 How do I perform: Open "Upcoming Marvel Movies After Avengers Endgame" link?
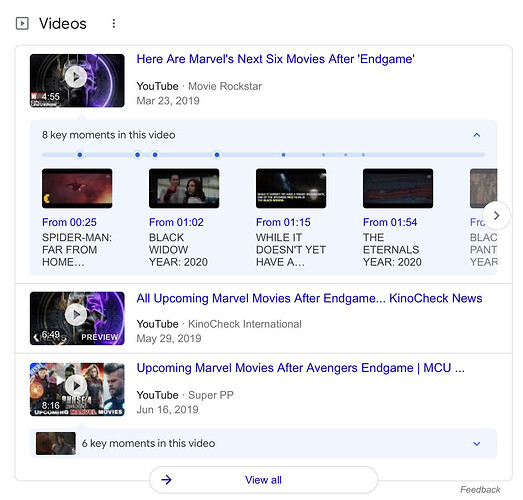point(301,368)
